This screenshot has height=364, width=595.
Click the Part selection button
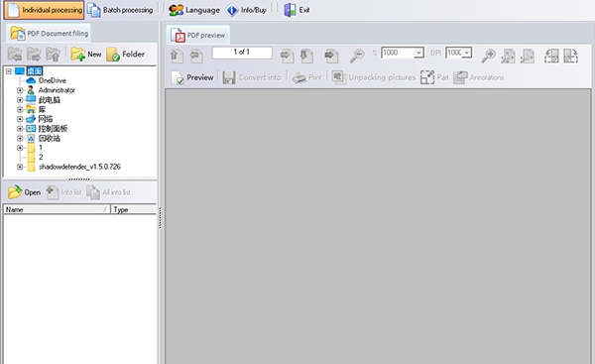[434, 77]
